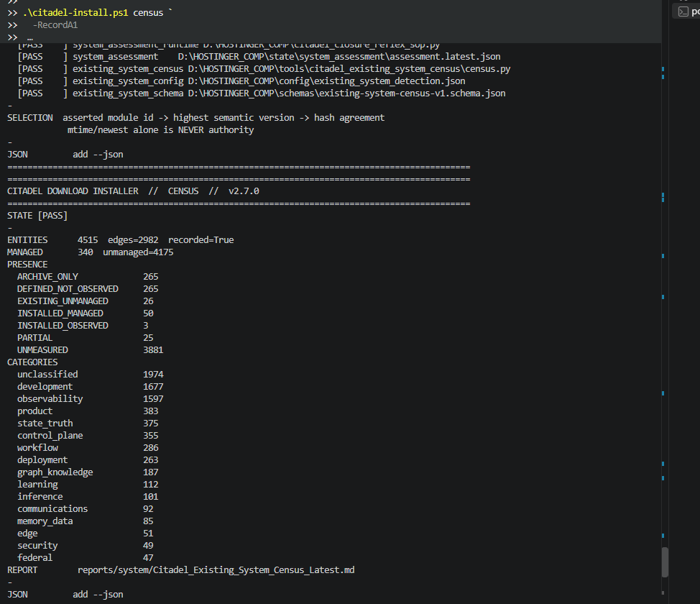Click the 'mtime/newest alone is NEVER authority' line

pyautogui.click(x=161, y=129)
